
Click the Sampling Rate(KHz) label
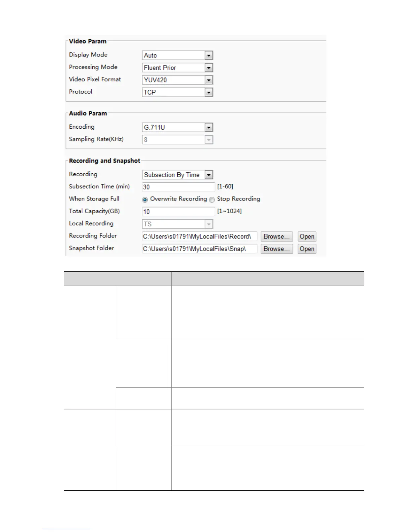point(96,139)
